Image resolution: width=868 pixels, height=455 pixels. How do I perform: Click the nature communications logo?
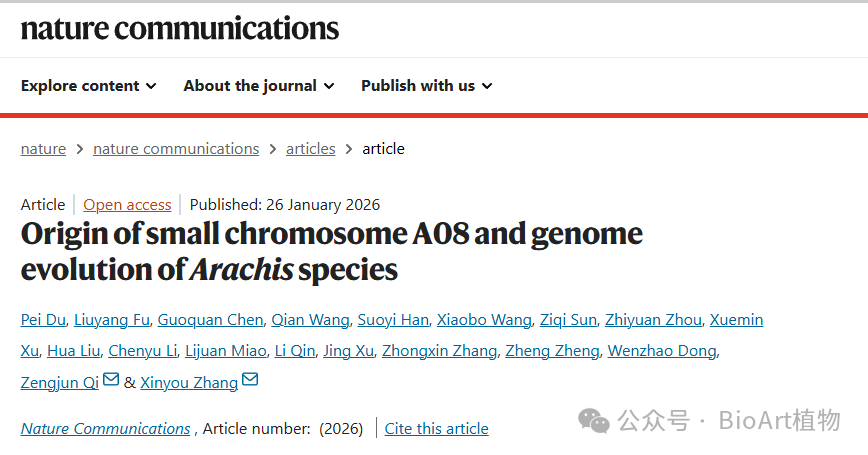pyautogui.click(x=180, y=28)
